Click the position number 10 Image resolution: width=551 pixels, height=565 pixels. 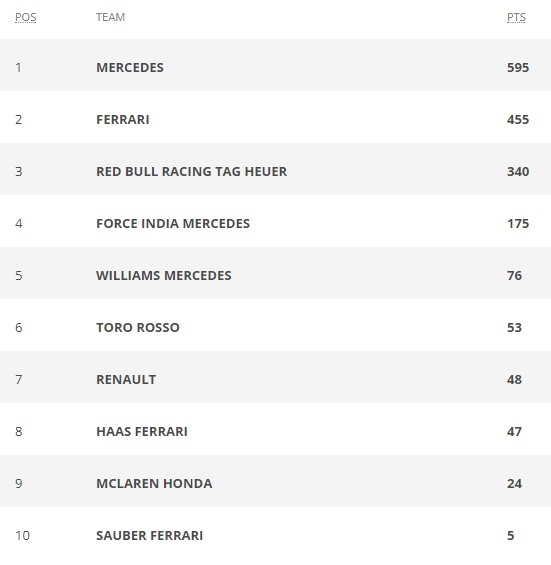tap(22, 535)
